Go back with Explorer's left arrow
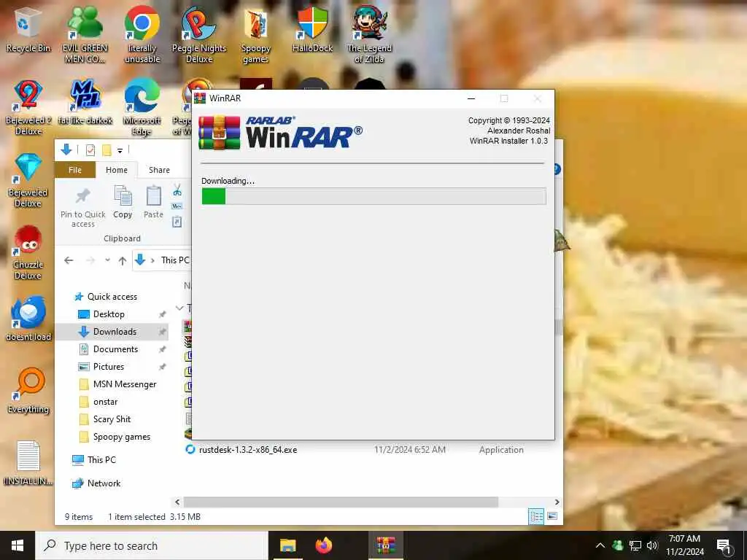The height and width of the screenshot is (560, 747). (x=69, y=260)
